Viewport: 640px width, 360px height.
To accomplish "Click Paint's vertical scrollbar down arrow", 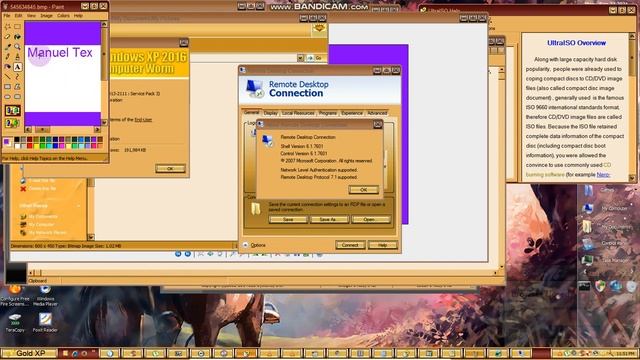I will (x=104, y=122).
